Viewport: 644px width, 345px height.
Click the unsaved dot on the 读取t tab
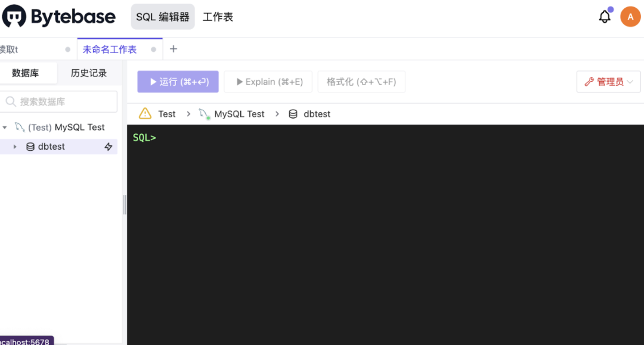coord(68,49)
